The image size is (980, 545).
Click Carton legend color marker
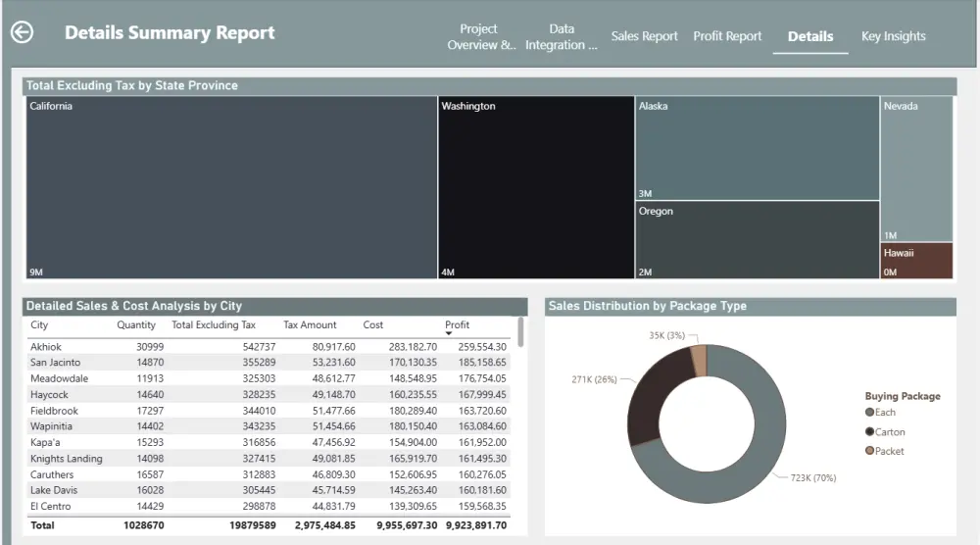click(x=869, y=432)
